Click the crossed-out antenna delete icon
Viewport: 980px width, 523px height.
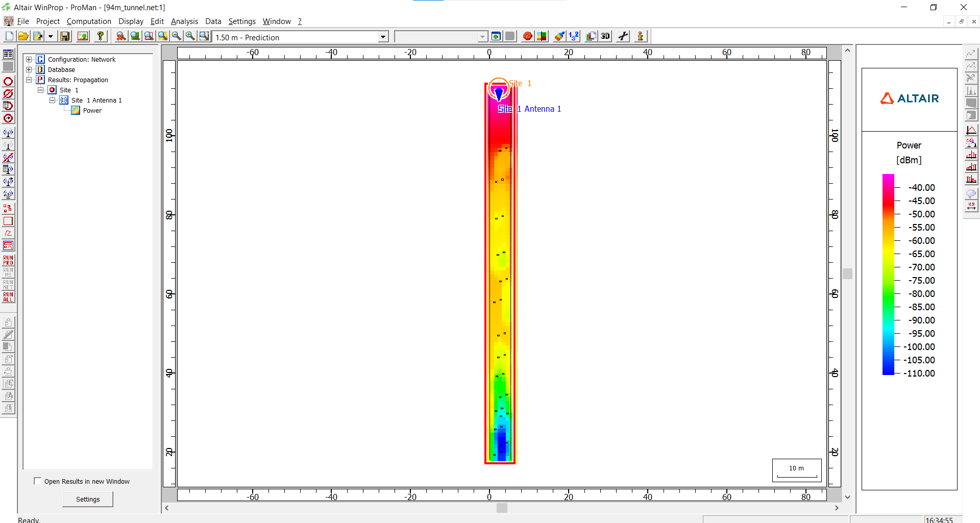coord(8,158)
